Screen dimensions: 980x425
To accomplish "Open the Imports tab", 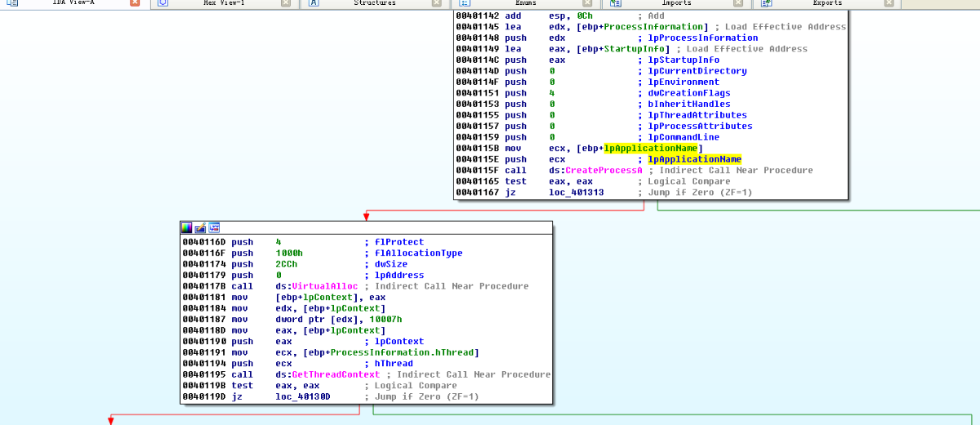I will coord(676,3).
